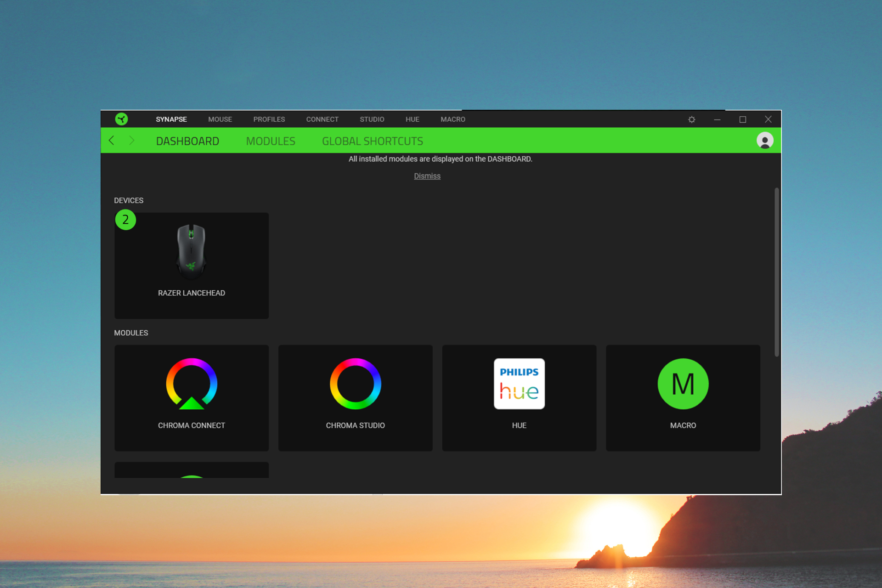Open the HUE top tab
The image size is (882, 588).
coord(413,119)
